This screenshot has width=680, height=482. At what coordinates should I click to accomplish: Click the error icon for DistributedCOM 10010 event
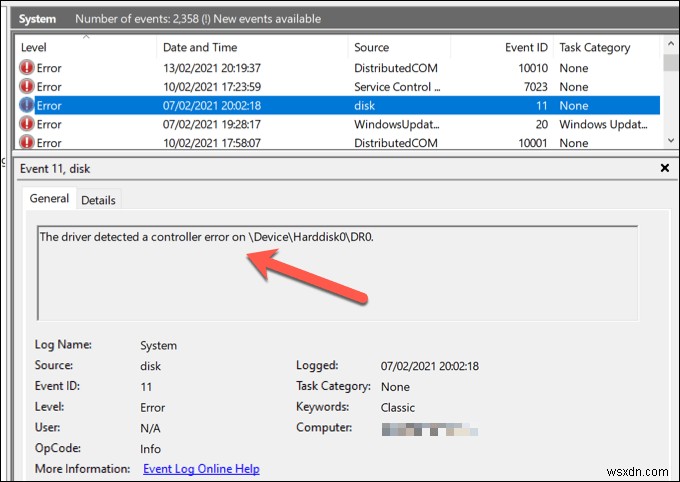click(27, 68)
